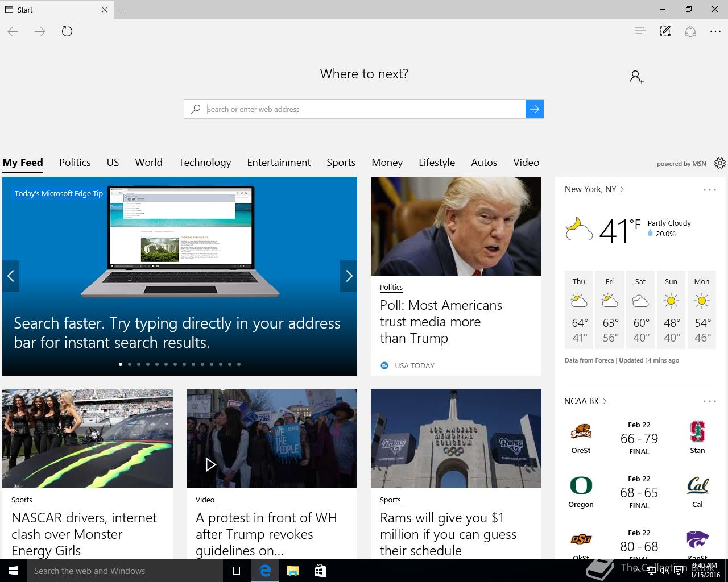Screen dimensions: 728x582
Task: Switch to the US tab
Action: (113, 163)
